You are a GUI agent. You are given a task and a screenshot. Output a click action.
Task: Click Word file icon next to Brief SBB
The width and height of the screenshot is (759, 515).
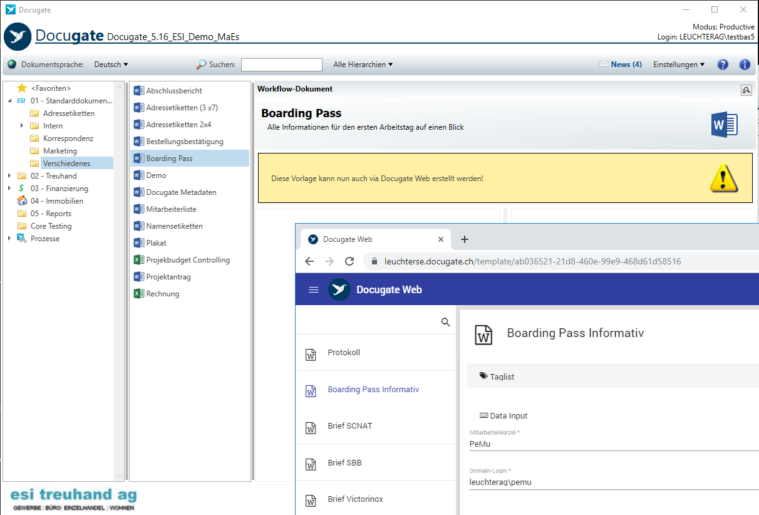click(311, 464)
